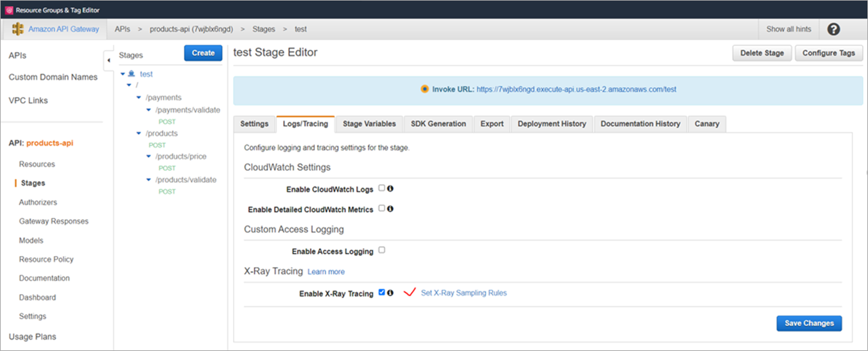Click Stages in the breadcrumb
The width and height of the screenshot is (868, 351).
click(263, 29)
